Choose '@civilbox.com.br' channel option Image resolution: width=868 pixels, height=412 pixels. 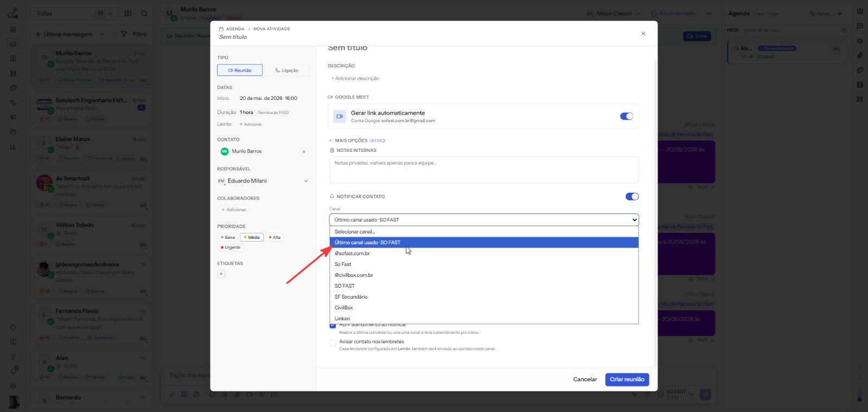coord(484,275)
